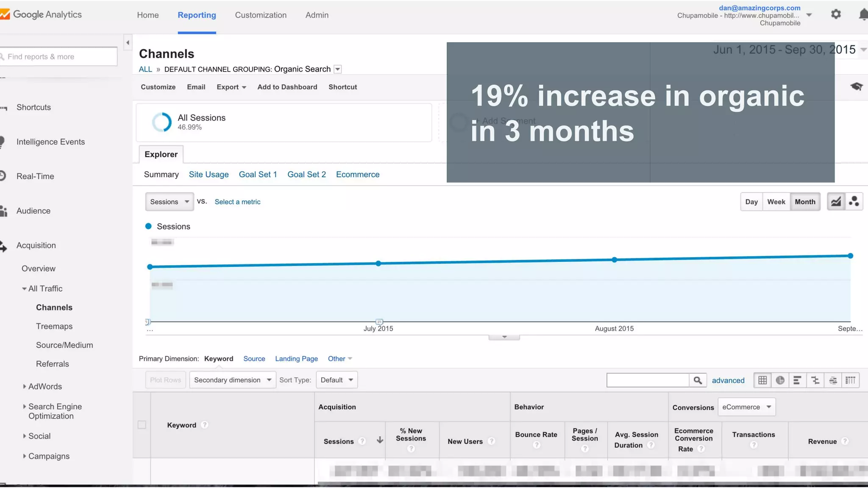Open help for the Keyword column
The height and width of the screenshot is (488, 868).
pyautogui.click(x=204, y=424)
